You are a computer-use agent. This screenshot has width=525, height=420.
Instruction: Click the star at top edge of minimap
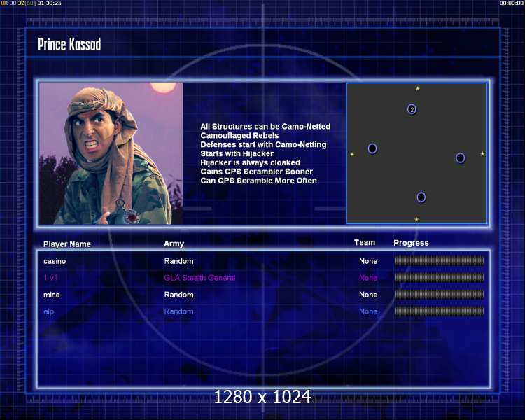coord(417,89)
